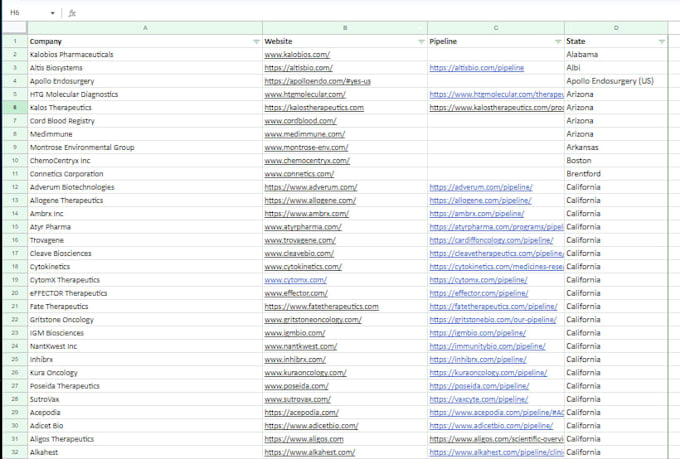Open https://ambrx.com/pipeline/ link
The width and height of the screenshot is (680, 459).
pyautogui.click(x=477, y=213)
